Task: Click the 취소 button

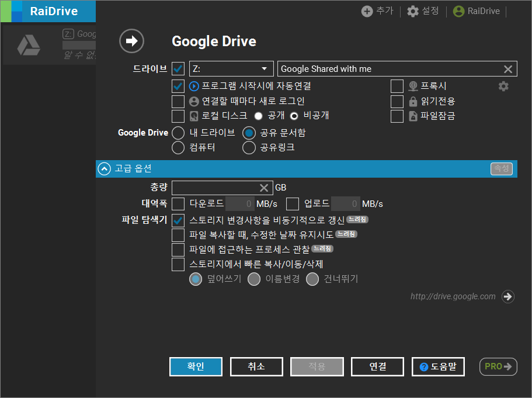Action: pos(256,367)
